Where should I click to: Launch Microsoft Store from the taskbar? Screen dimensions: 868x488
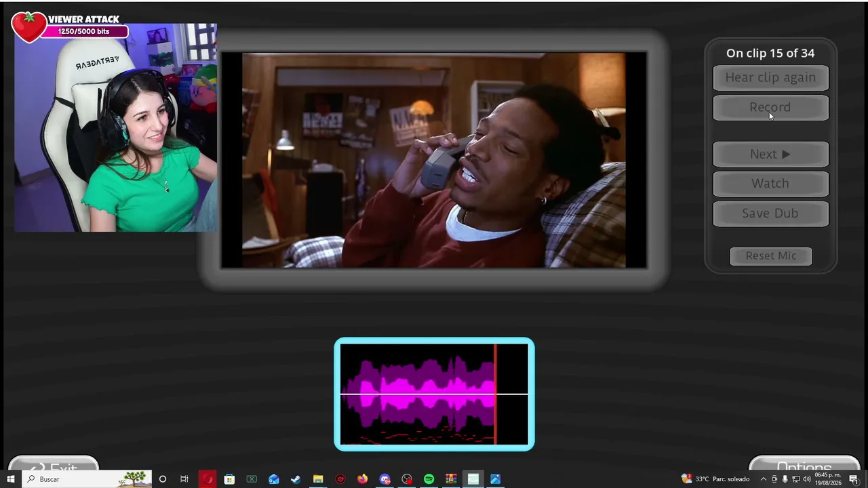point(229,479)
